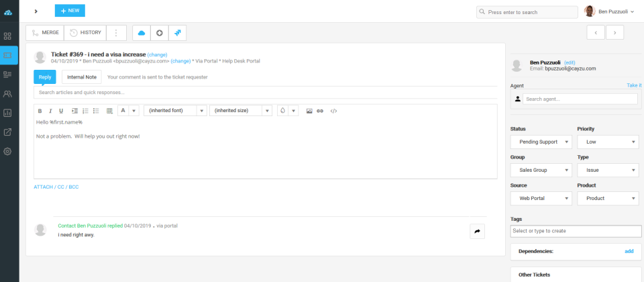Click the background color droplet button
Image resolution: width=644 pixels, height=282 pixels.
282,111
